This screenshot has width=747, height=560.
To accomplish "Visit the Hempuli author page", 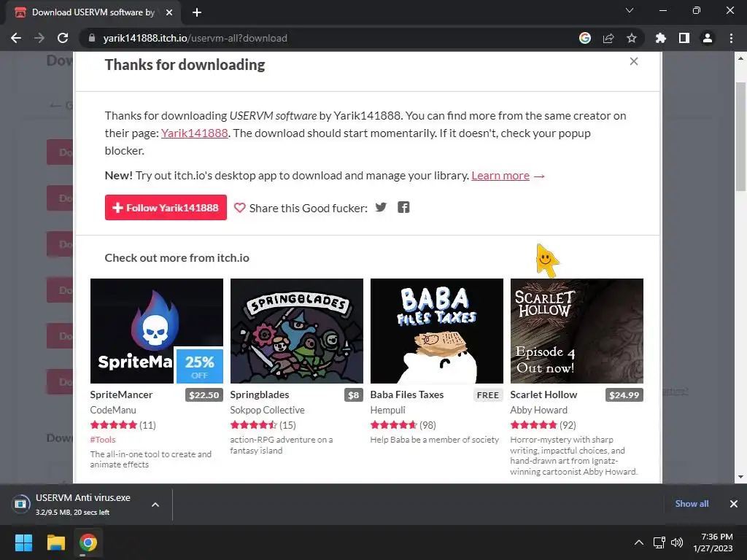I will 388,410.
